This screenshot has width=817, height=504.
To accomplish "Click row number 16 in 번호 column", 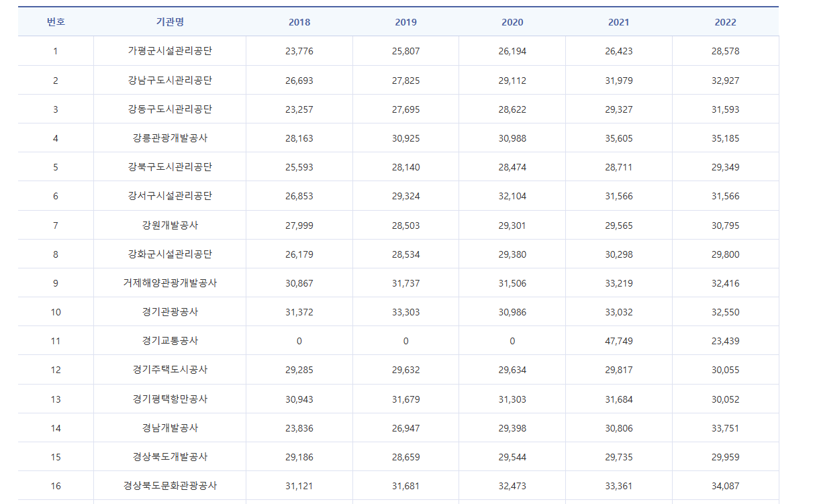I will [56, 486].
